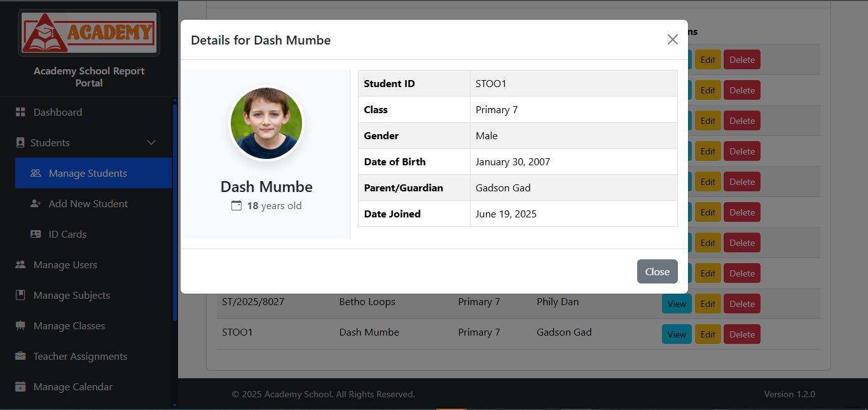868x410 pixels.
Task: Click the Manage Users people icon
Action: (x=20, y=265)
